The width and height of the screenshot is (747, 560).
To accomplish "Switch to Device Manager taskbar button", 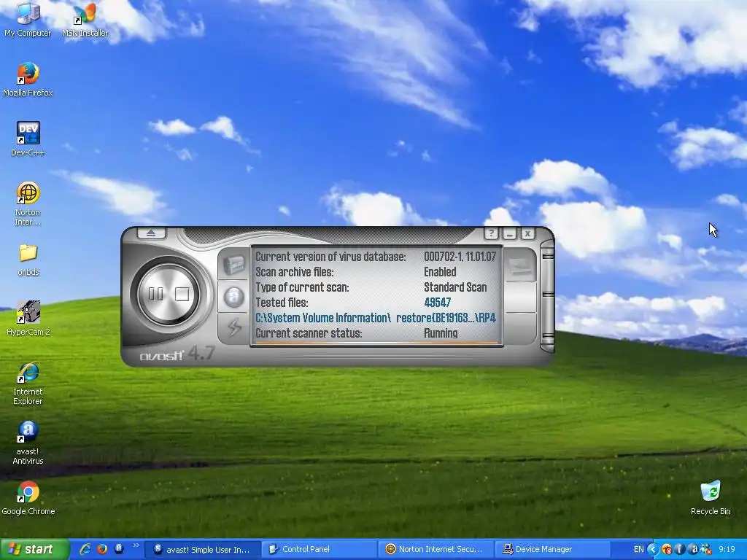I will 553,550.
